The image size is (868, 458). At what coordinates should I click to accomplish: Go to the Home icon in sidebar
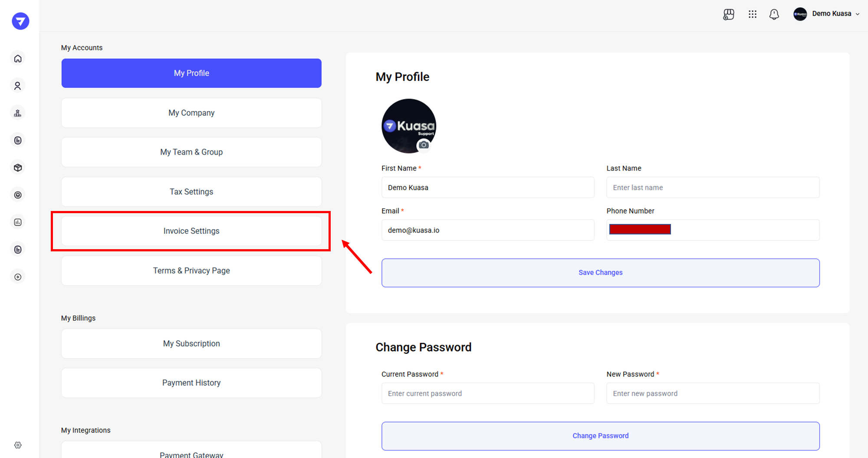18,59
